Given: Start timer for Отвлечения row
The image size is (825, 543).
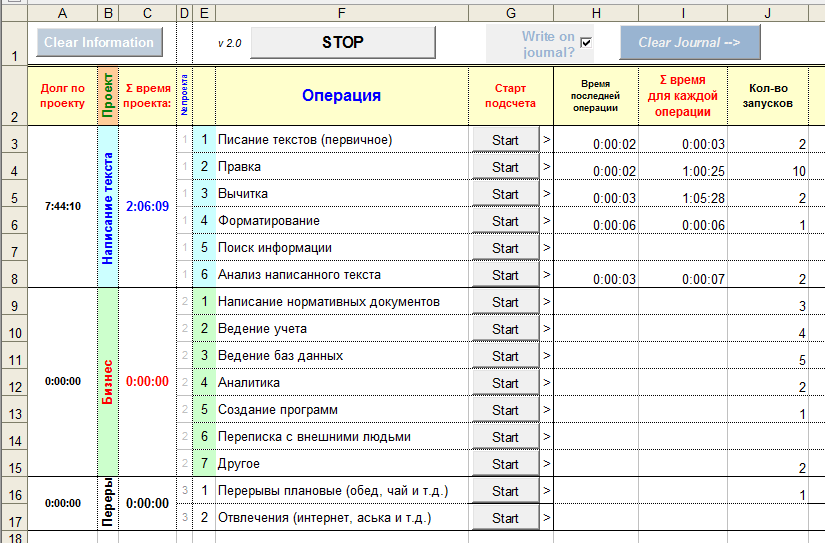Looking at the screenshot, I should pyautogui.click(x=505, y=518).
